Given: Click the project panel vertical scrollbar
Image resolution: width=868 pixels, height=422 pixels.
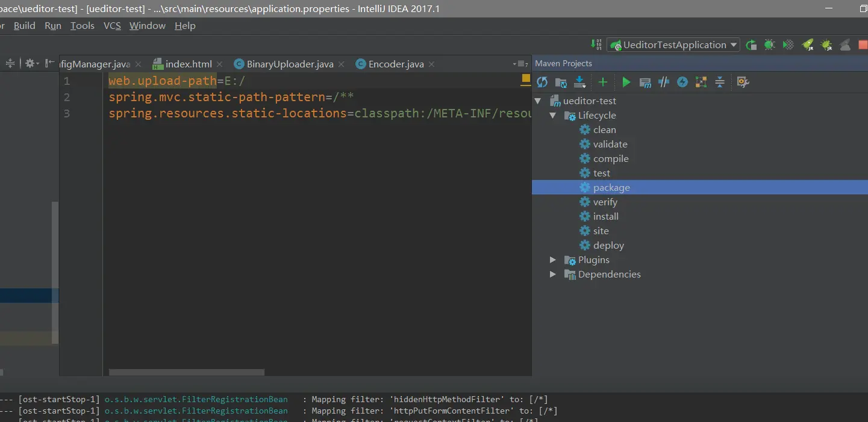Looking at the screenshot, I should tap(55, 272).
